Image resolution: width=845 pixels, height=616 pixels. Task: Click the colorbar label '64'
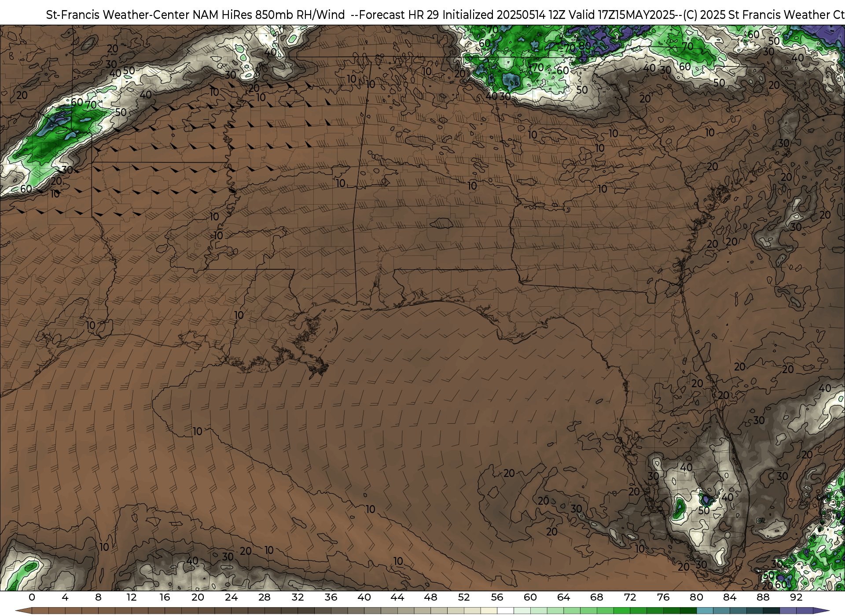[x=563, y=598]
